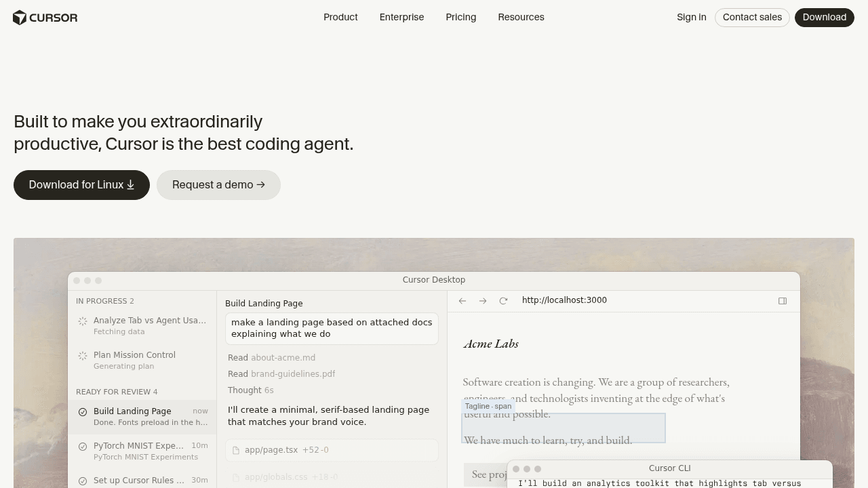
Task: Select the Plan Mission Control task
Action: coord(142,360)
